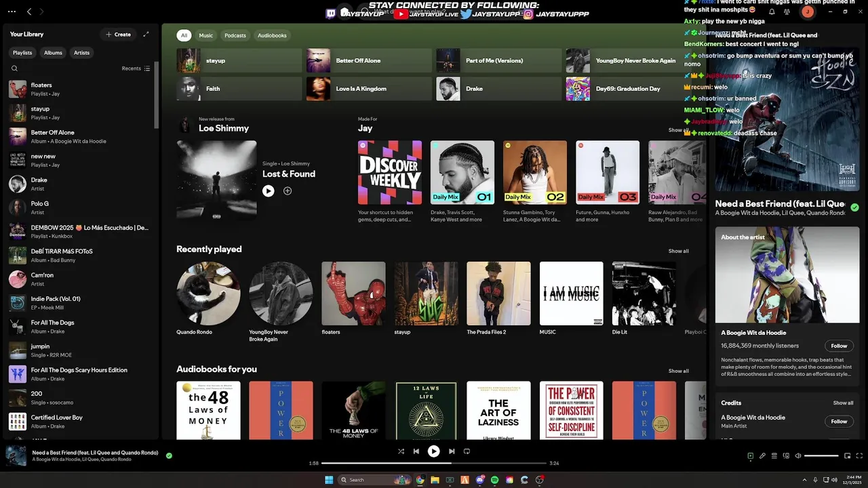The width and height of the screenshot is (868, 488).
Task: Open the Day69: Graduation Day tile
Action: (629, 89)
